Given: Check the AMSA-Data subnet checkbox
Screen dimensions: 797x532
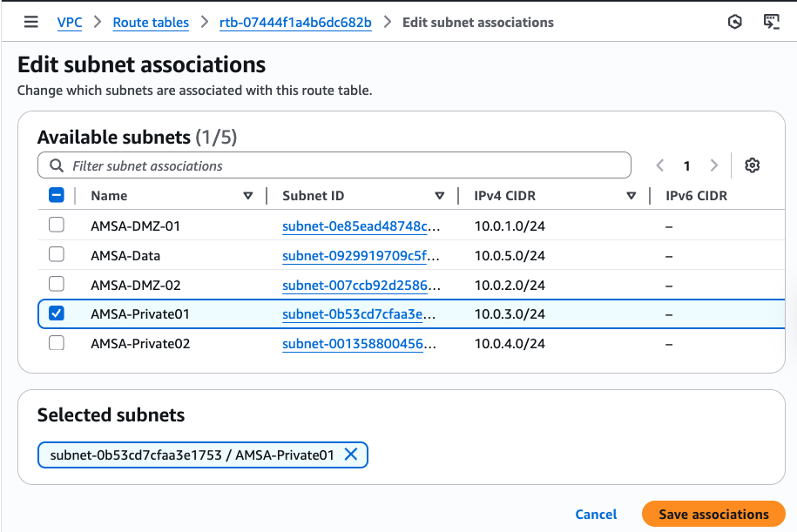Looking at the screenshot, I should pos(57,255).
